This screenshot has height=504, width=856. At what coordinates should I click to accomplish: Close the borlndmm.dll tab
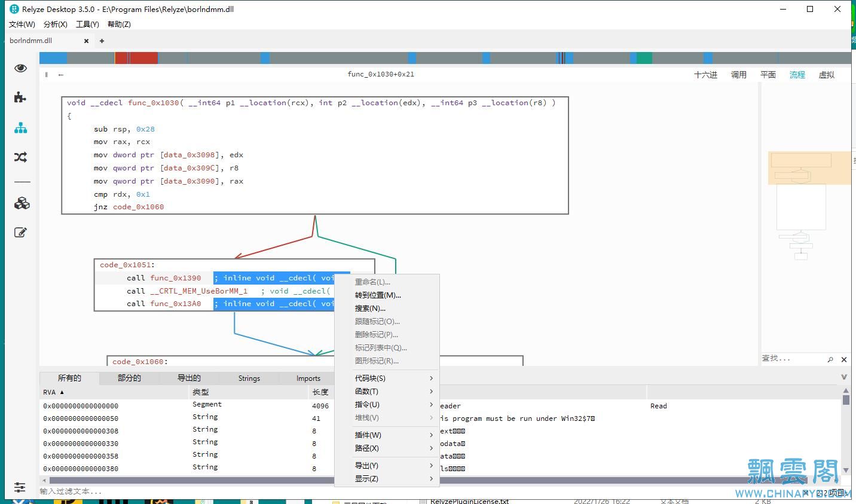[x=86, y=41]
